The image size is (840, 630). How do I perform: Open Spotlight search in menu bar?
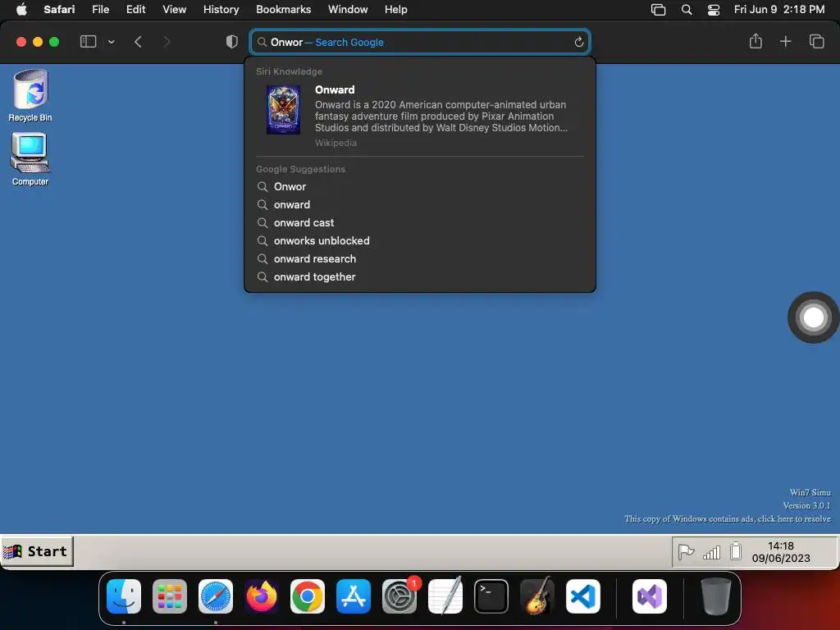pyautogui.click(x=687, y=10)
